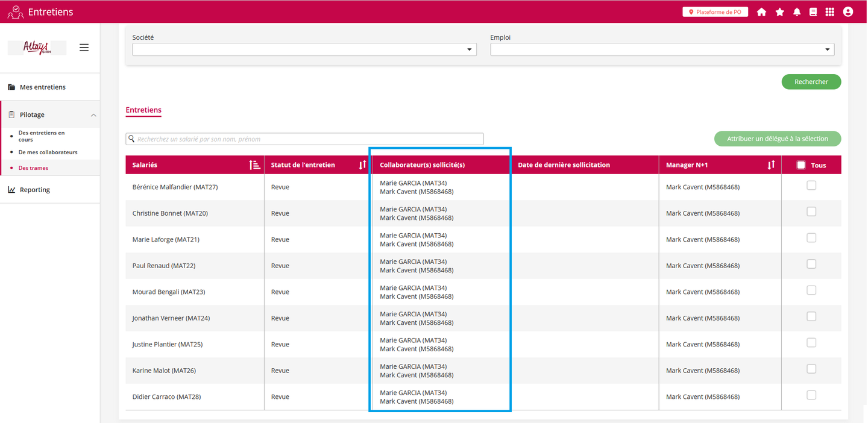This screenshot has height=423, width=868.
Task: Click the employee name search field
Action: [304, 139]
